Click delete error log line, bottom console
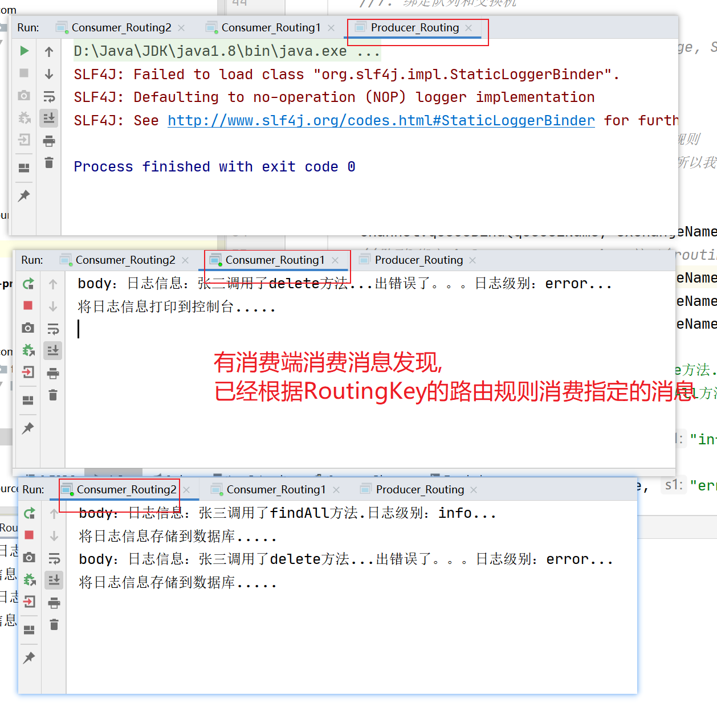The width and height of the screenshot is (717, 728). 346,559
